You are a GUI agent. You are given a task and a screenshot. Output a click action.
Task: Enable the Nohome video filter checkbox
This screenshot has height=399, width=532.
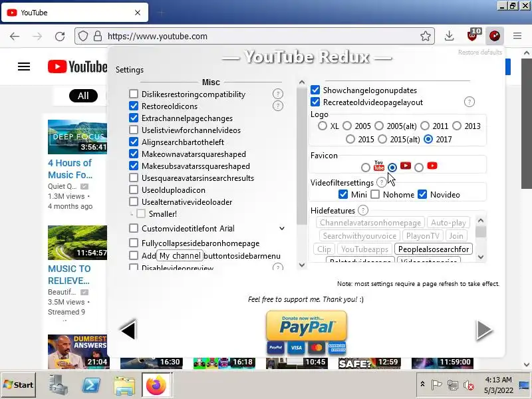375,194
